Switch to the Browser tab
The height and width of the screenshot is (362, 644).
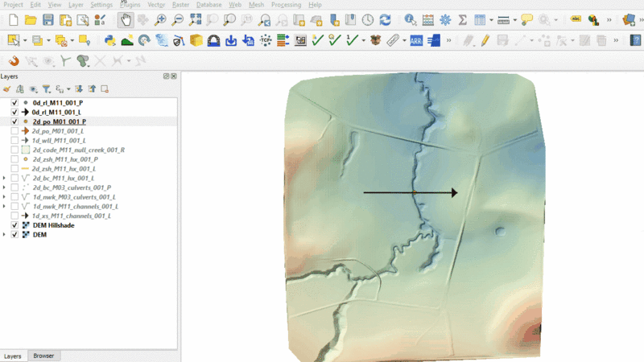[43, 356]
